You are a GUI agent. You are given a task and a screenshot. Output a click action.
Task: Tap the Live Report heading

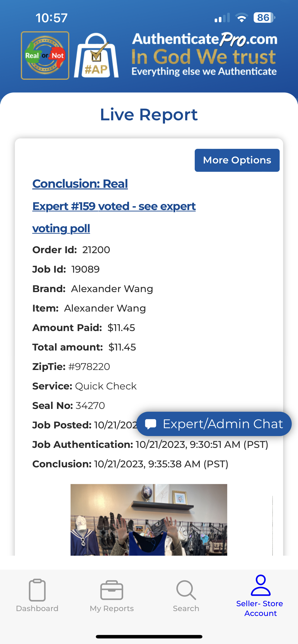pos(149,115)
